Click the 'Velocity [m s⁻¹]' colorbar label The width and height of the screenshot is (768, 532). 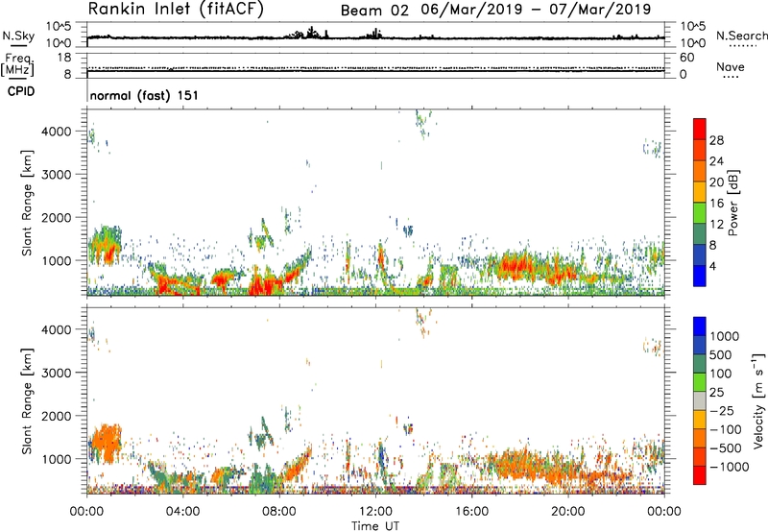[758, 400]
